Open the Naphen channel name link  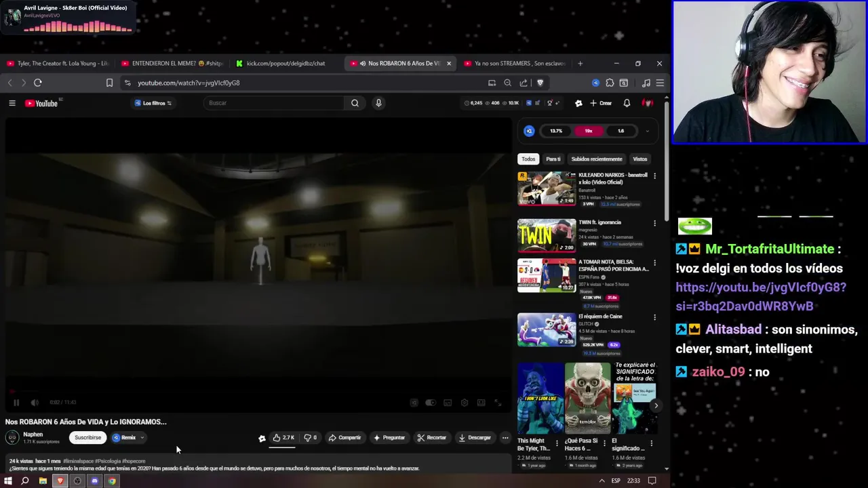[x=33, y=434]
